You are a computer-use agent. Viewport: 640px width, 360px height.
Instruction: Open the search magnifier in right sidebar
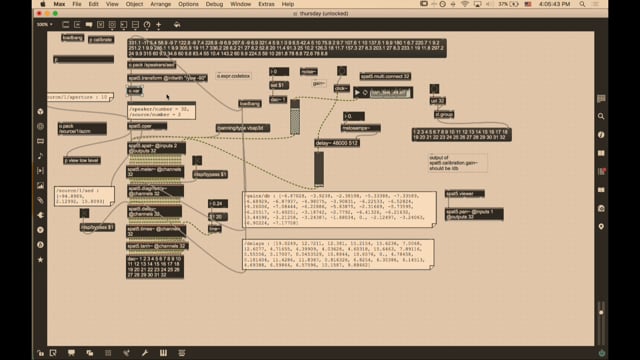coord(601,116)
